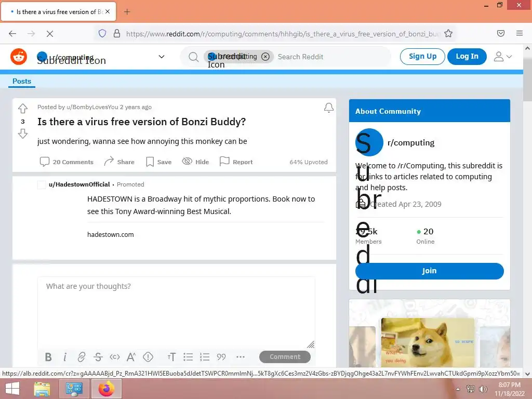Bookmark this page with star icon

pyautogui.click(x=448, y=34)
